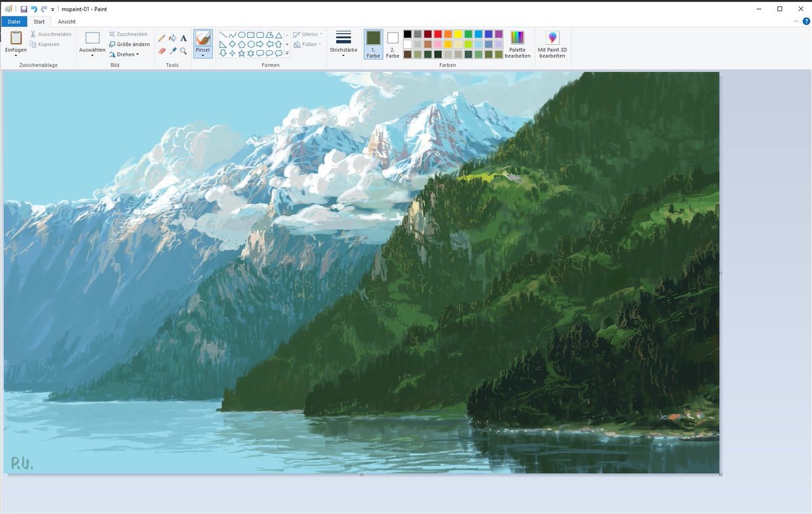Pick the five-pointed star shape
Viewport: 812px width, 514px height.
(x=242, y=53)
